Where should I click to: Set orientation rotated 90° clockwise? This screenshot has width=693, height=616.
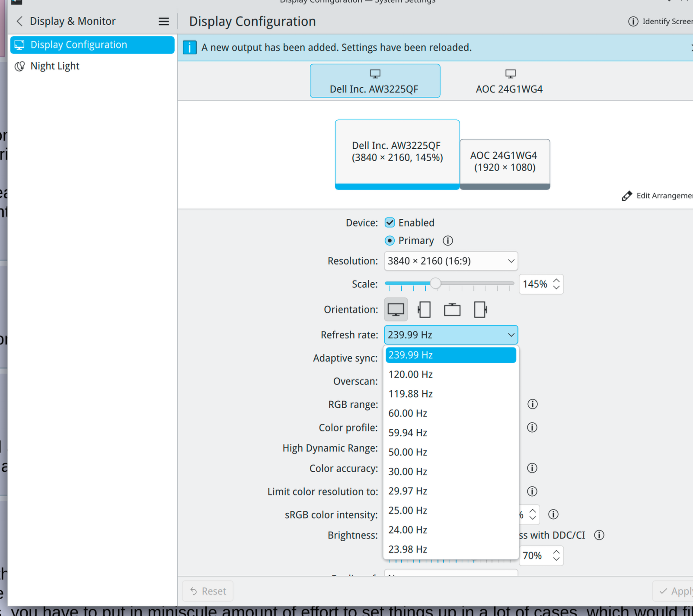pos(480,310)
